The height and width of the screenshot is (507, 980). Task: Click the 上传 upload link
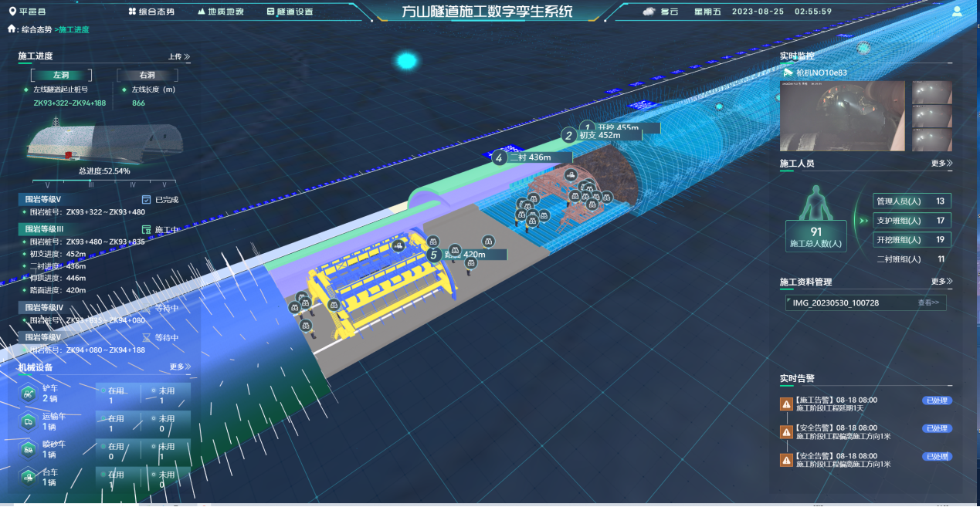(178, 56)
